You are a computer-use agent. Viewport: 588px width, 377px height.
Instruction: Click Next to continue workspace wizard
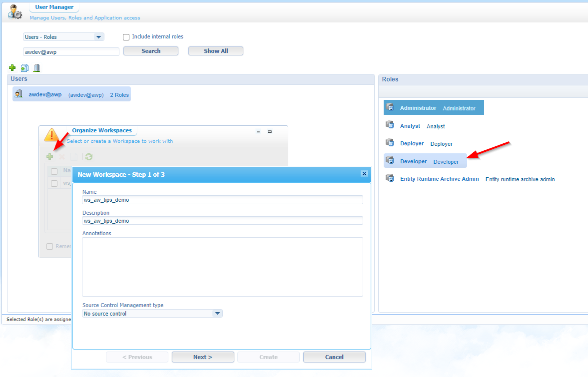203,357
